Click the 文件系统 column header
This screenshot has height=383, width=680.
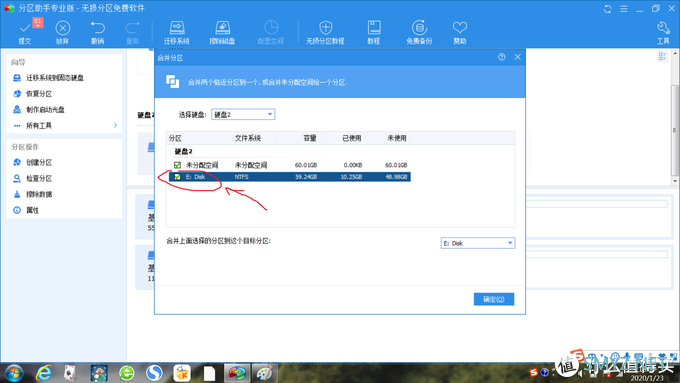pyautogui.click(x=248, y=138)
